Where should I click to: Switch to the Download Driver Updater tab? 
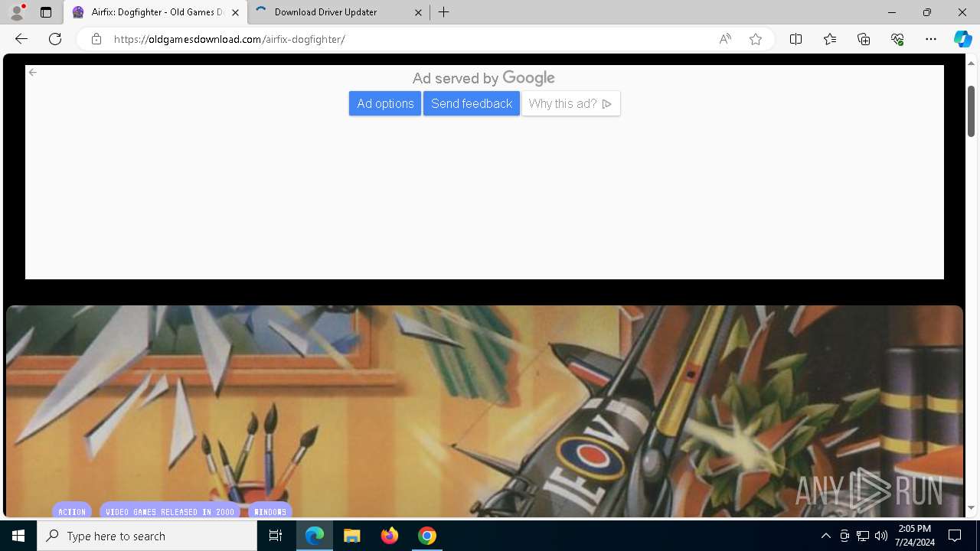(338, 12)
